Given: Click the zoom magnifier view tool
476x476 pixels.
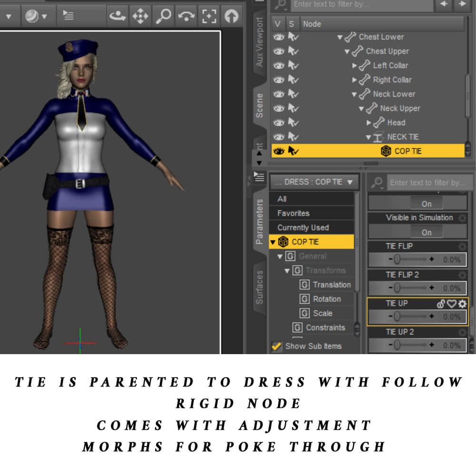Looking at the screenshot, I should tap(163, 16).
